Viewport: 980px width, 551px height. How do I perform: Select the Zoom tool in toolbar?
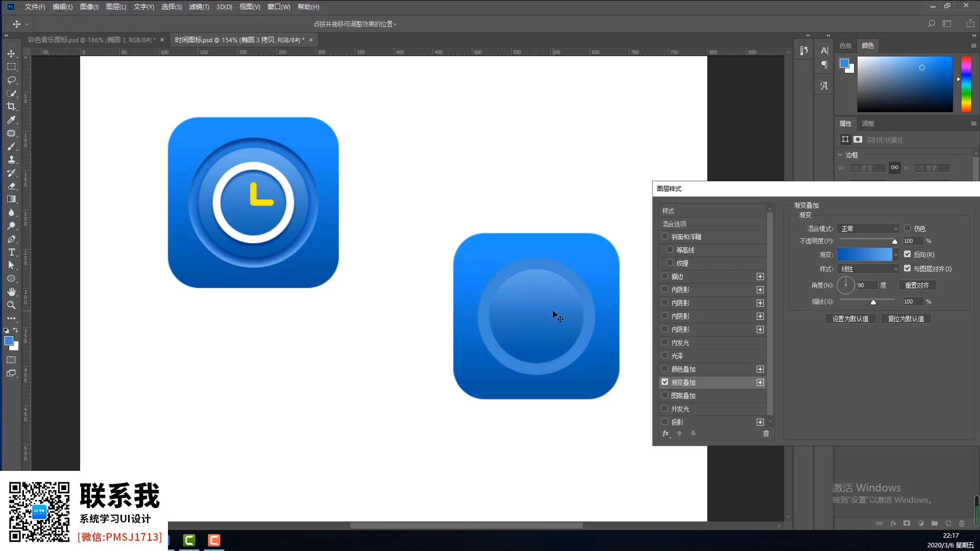click(x=11, y=305)
